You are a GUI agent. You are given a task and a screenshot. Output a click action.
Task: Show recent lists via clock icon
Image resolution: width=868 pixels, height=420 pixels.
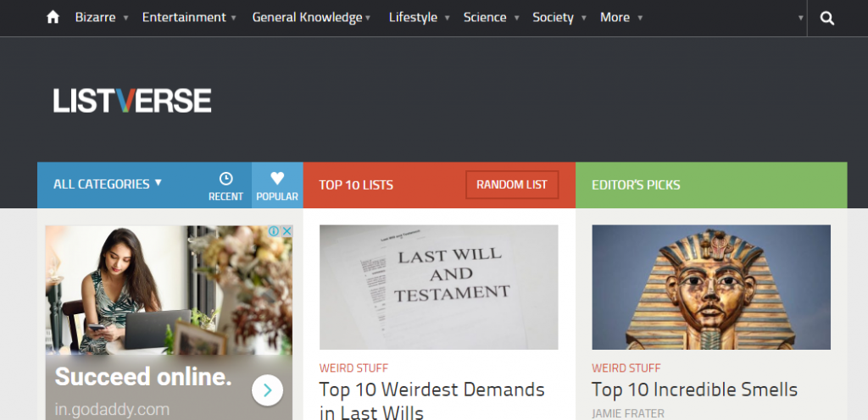point(225,185)
